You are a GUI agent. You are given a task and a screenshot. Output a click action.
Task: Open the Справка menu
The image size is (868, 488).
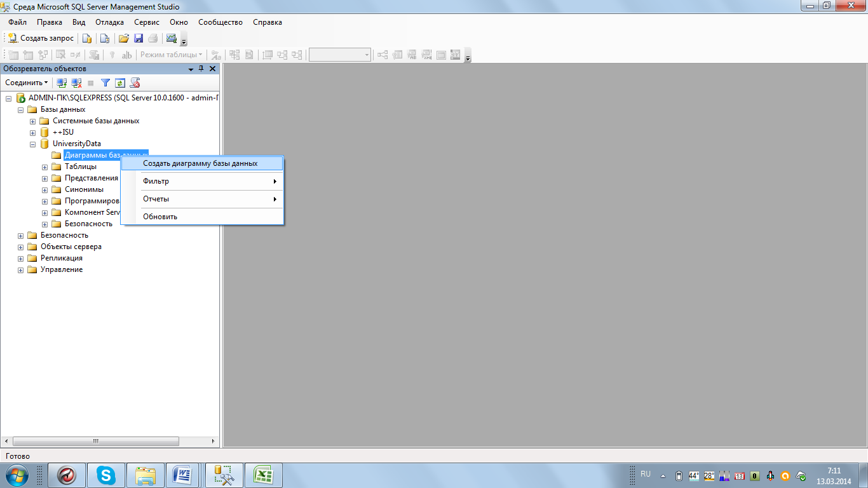[268, 22]
